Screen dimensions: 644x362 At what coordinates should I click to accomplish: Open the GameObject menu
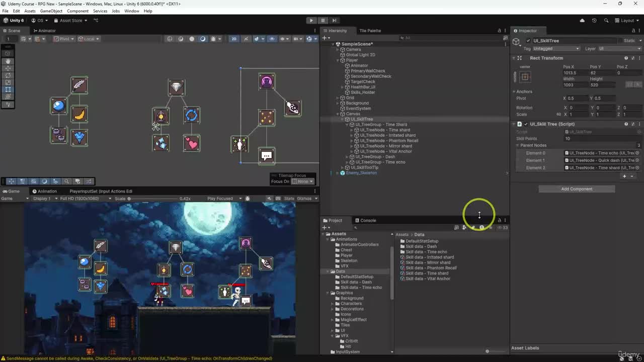tap(51, 11)
